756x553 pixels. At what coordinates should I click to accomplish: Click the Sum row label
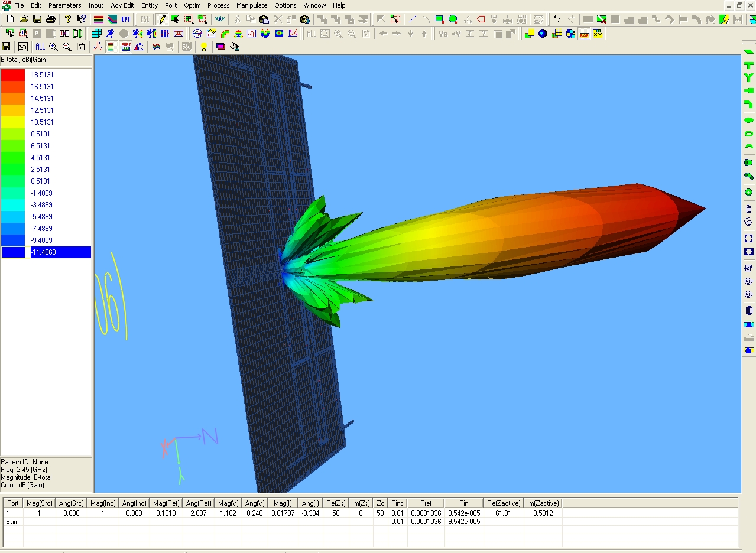pyautogui.click(x=12, y=522)
